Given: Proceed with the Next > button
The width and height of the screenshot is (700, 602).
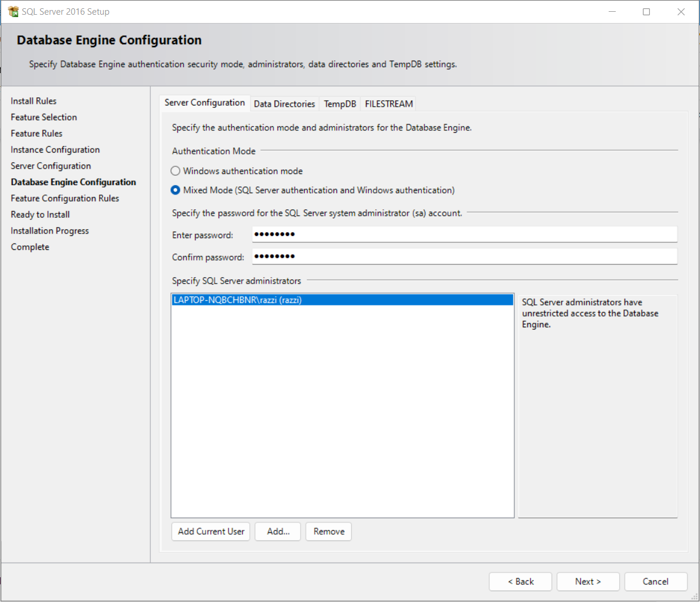Looking at the screenshot, I should click(588, 581).
